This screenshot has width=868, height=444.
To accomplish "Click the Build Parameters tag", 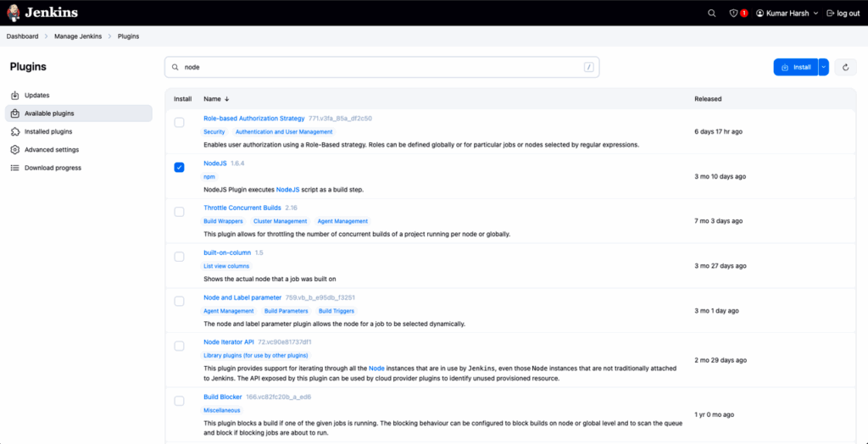I will click(x=287, y=311).
